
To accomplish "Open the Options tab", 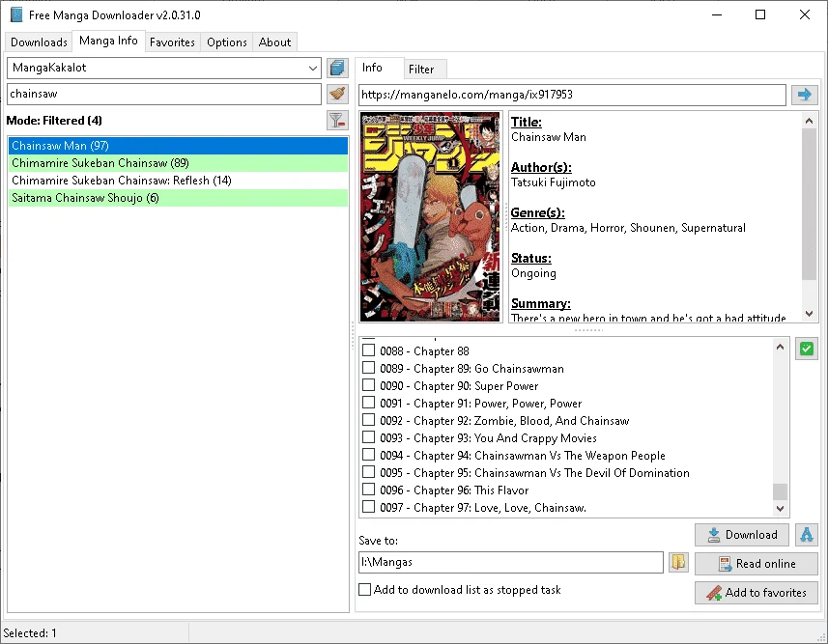I will point(226,42).
